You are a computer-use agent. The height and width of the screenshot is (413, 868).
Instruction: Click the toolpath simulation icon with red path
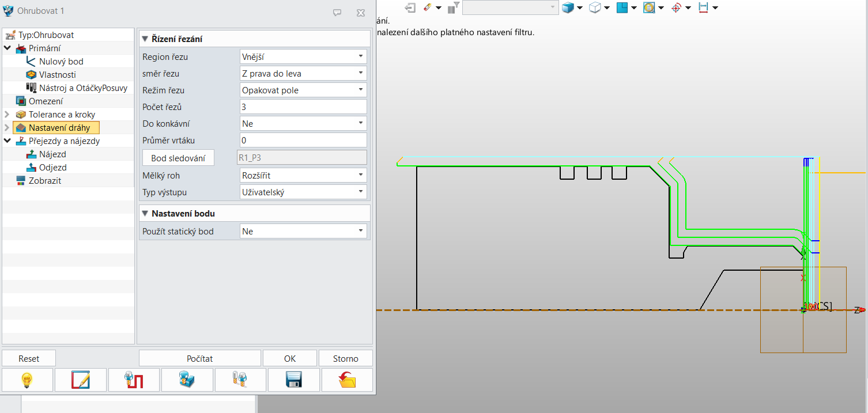134,380
